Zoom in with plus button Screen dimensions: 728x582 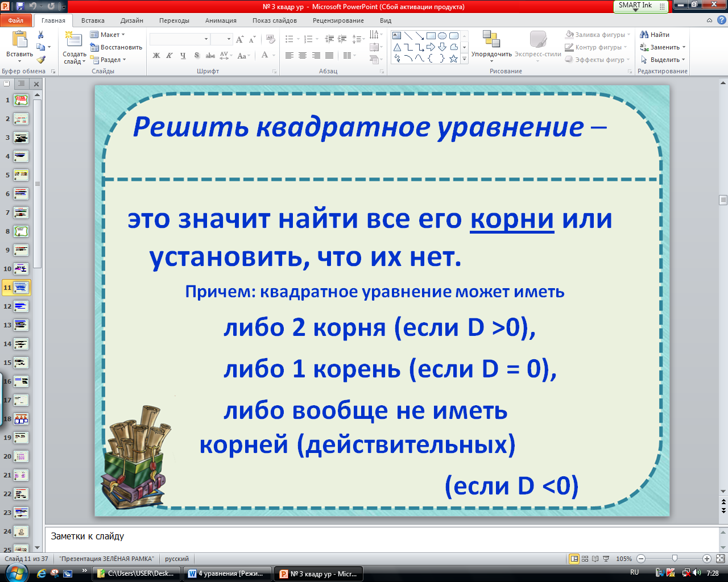click(706, 559)
